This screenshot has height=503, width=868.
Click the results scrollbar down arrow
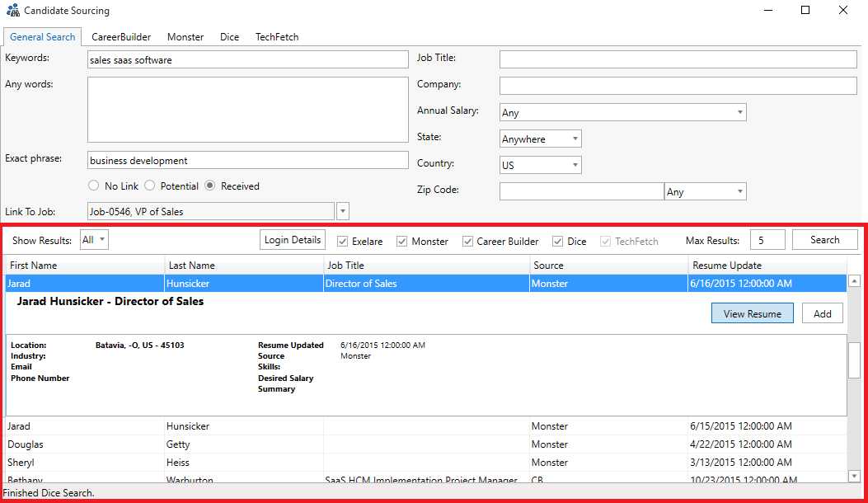[854, 476]
